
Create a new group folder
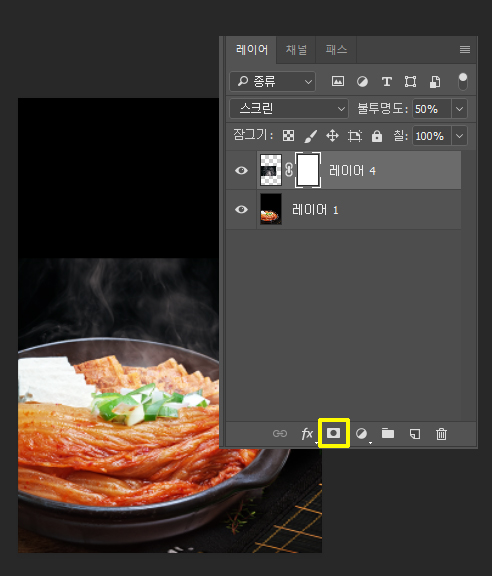pos(388,433)
